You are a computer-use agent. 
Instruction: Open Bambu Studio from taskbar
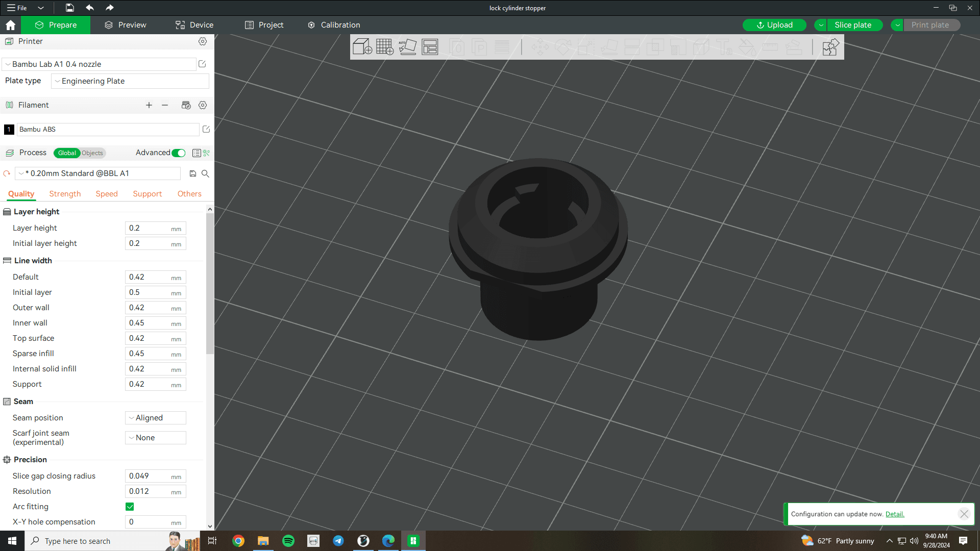click(x=413, y=541)
